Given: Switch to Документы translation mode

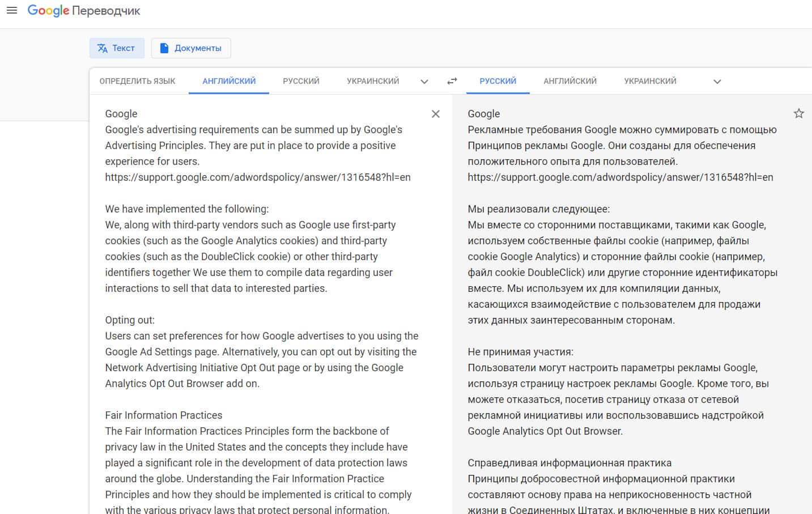Looking at the screenshot, I should click(191, 48).
